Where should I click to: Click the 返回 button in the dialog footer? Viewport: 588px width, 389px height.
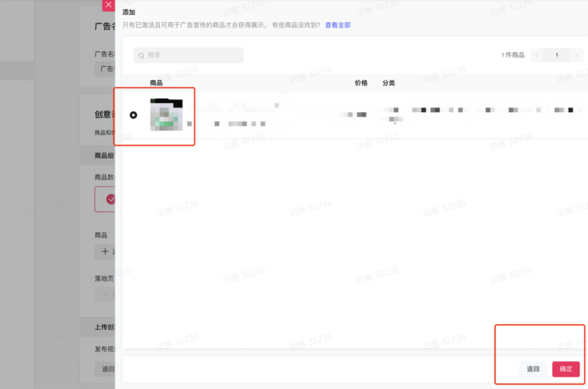[533, 369]
